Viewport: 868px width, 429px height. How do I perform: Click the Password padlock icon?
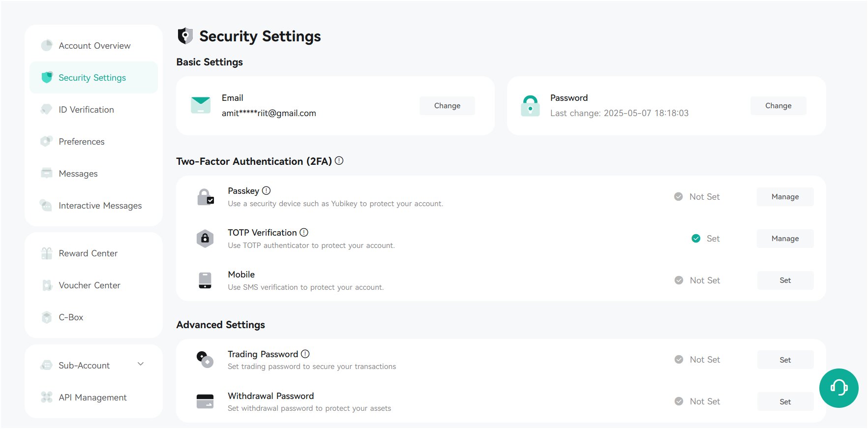530,105
